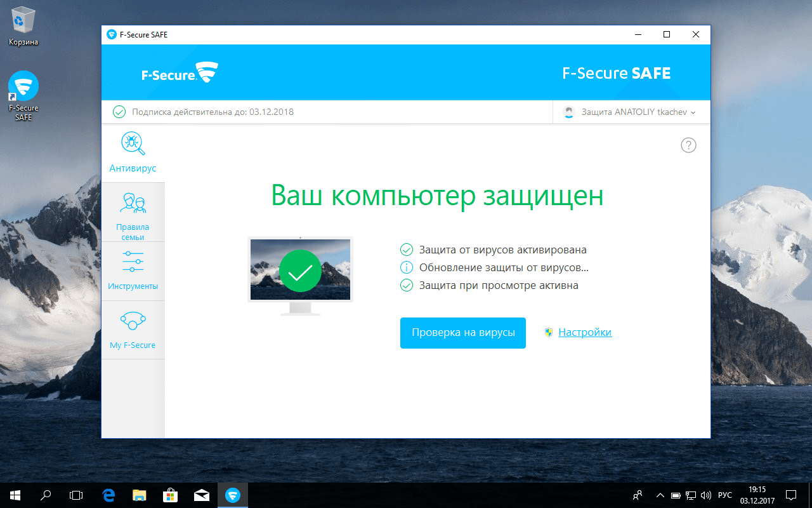Open the People icon in the tray
The height and width of the screenshot is (508, 812).
point(638,495)
